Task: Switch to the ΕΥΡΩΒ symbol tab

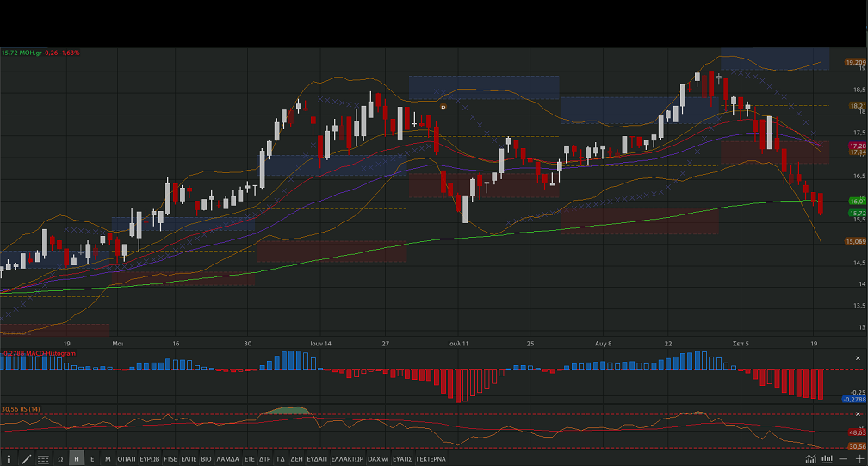Action: click(150, 459)
